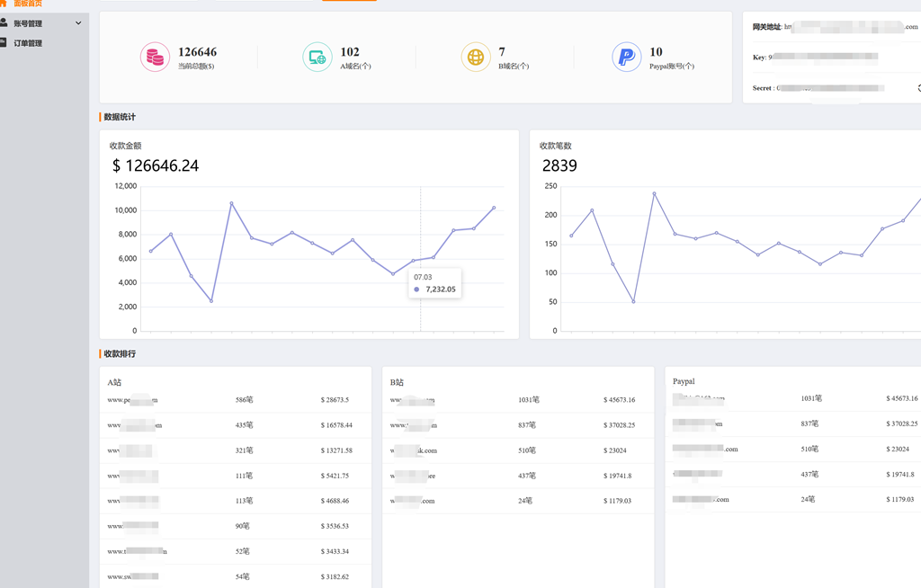Open the 订单管理 sidebar menu
This screenshot has width=921, height=588.
[27, 43]
